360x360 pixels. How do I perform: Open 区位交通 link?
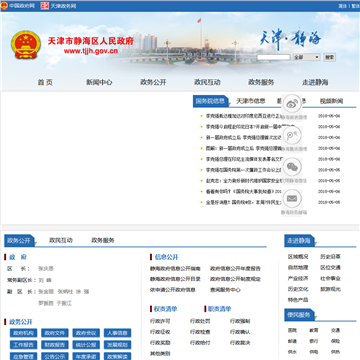pos(330,267)
